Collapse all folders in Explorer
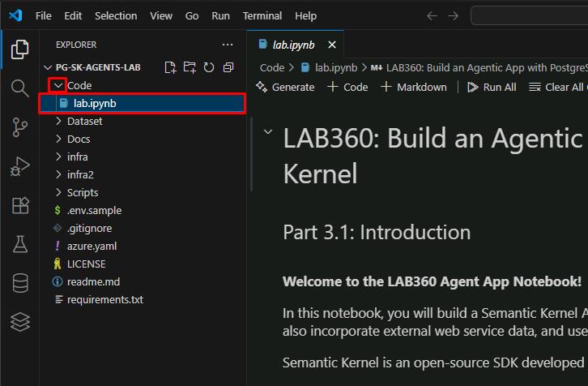 [228, 67]
